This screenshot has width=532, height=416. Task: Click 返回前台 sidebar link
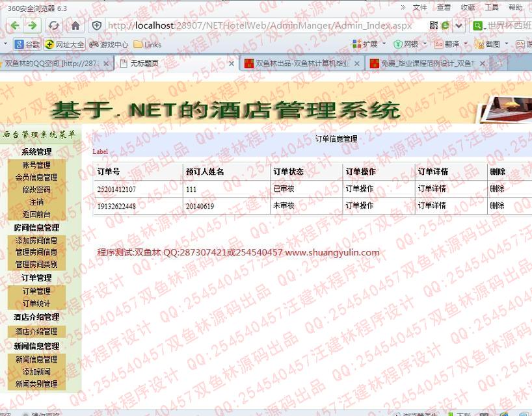(x=36, y=214)
